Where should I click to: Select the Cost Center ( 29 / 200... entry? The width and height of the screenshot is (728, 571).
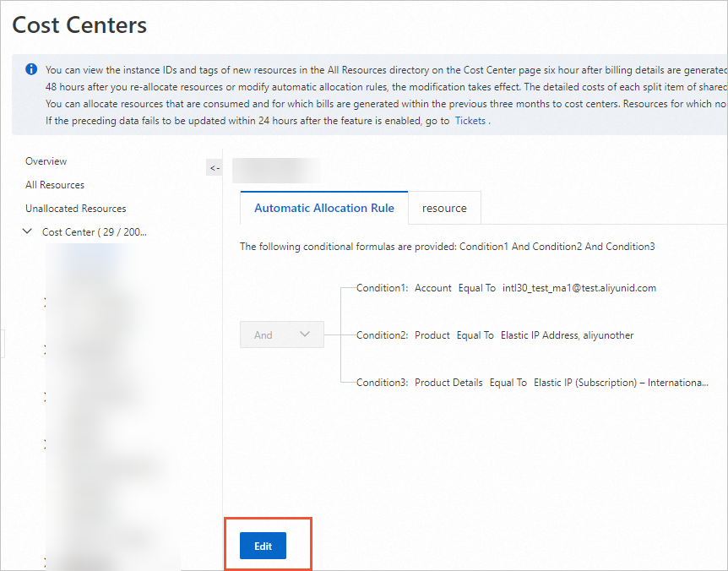(95, 232)
